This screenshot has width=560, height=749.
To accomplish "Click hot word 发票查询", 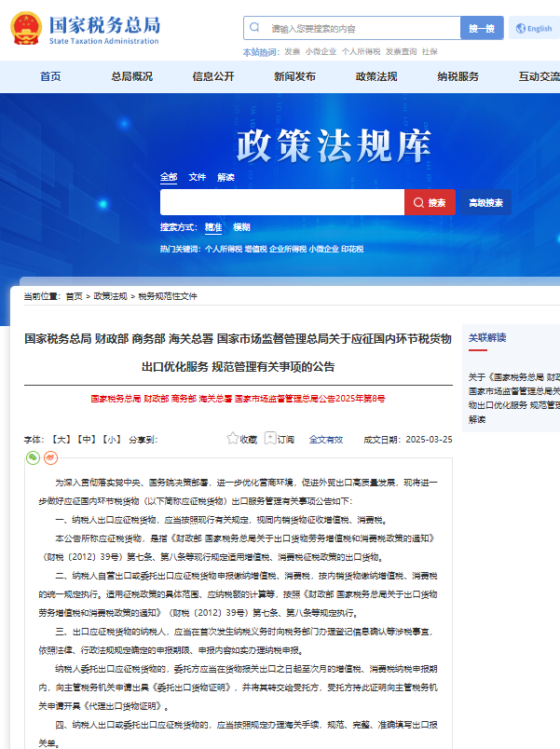I will pyautogui.click(x=401, y=51).
